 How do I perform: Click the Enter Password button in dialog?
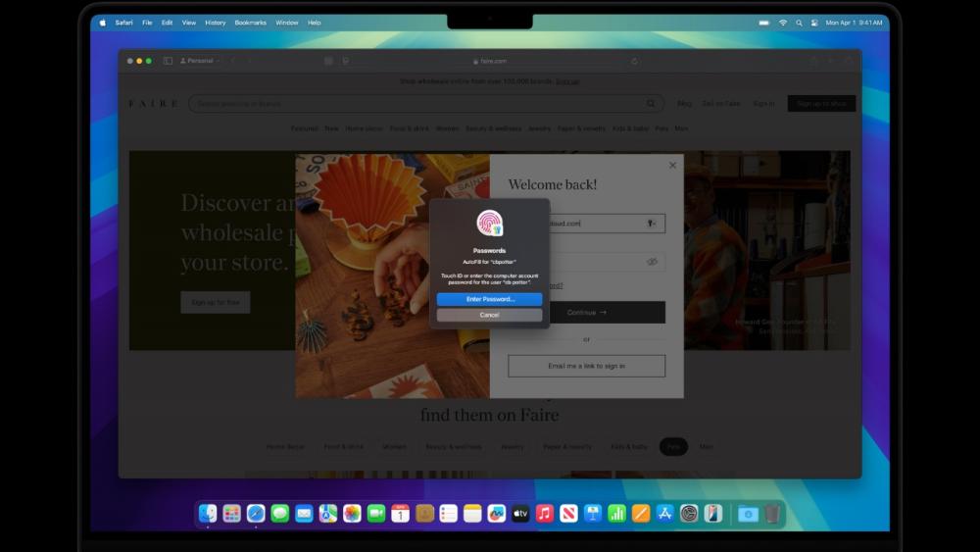click(489, 299)
